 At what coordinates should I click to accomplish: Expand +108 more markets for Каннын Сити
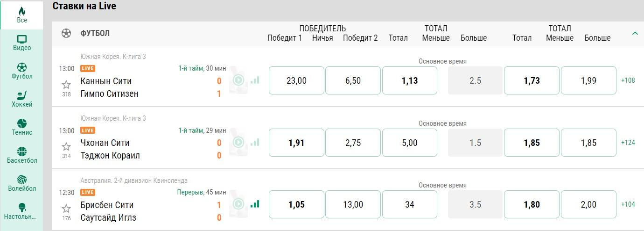628,80
